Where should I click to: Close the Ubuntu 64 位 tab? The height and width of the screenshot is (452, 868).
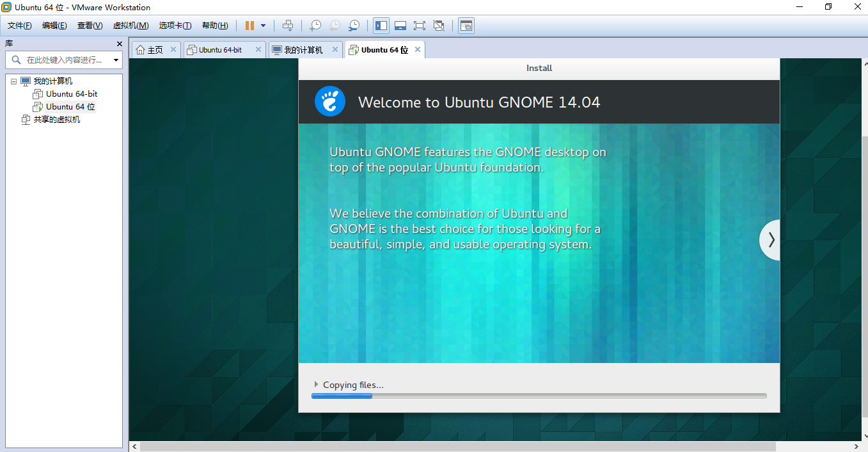[417, 49]
